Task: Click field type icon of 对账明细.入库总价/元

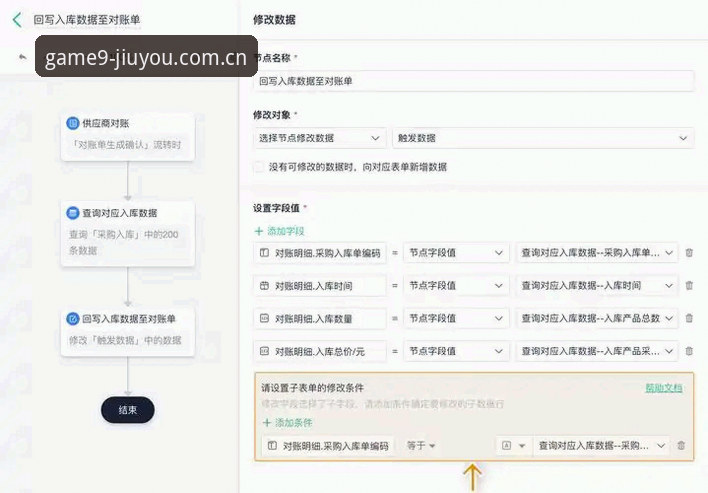Action: [265, 351]
